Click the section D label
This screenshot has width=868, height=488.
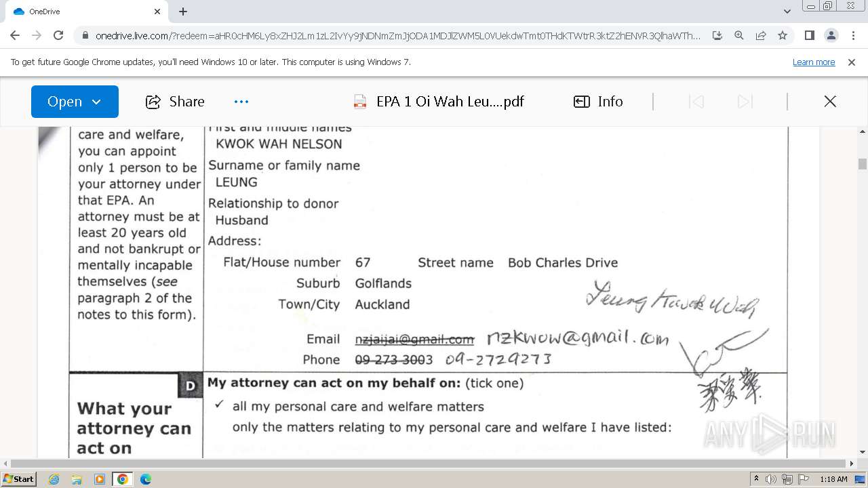point(191,386)
